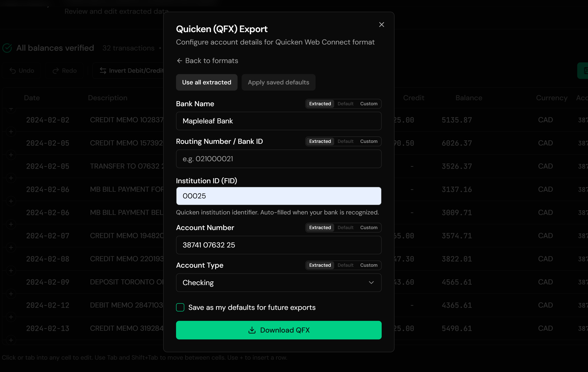This screenshot has height=372, width=588.
Task: Select date cell 2024-02-02
Action: tap(48, 120)
